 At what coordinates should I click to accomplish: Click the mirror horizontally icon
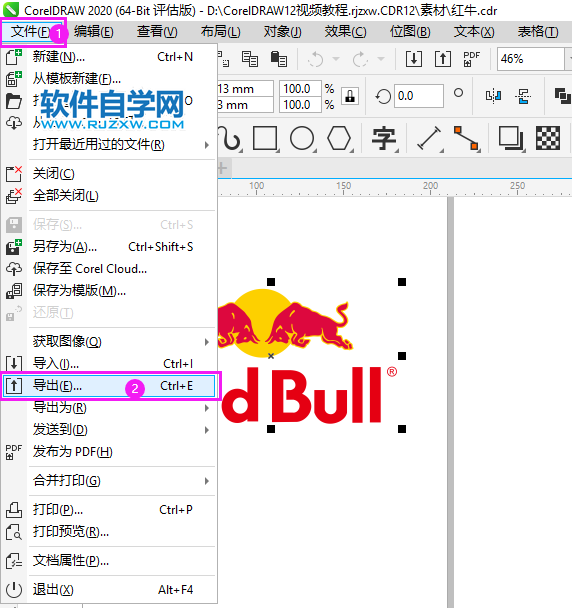493,96
